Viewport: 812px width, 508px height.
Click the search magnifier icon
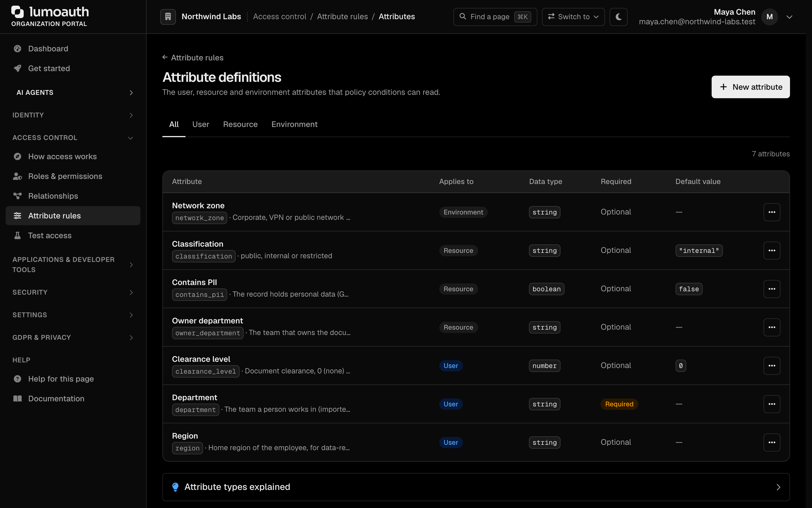462,16
